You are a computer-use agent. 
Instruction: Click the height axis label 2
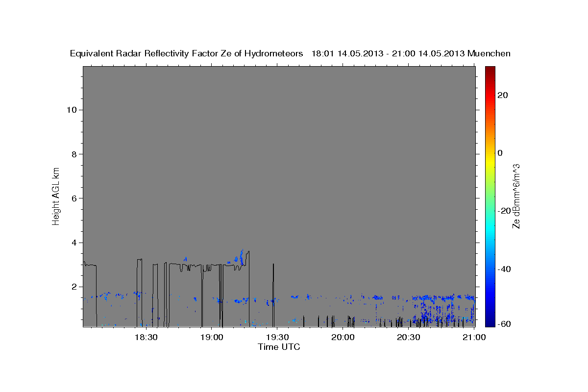pyautogui.click(x=73, y=287)
